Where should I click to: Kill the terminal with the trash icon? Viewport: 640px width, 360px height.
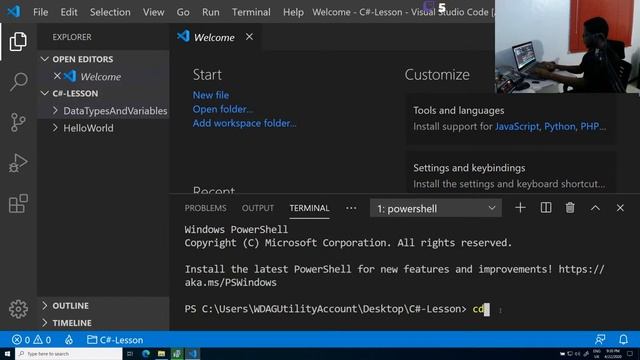570,208
